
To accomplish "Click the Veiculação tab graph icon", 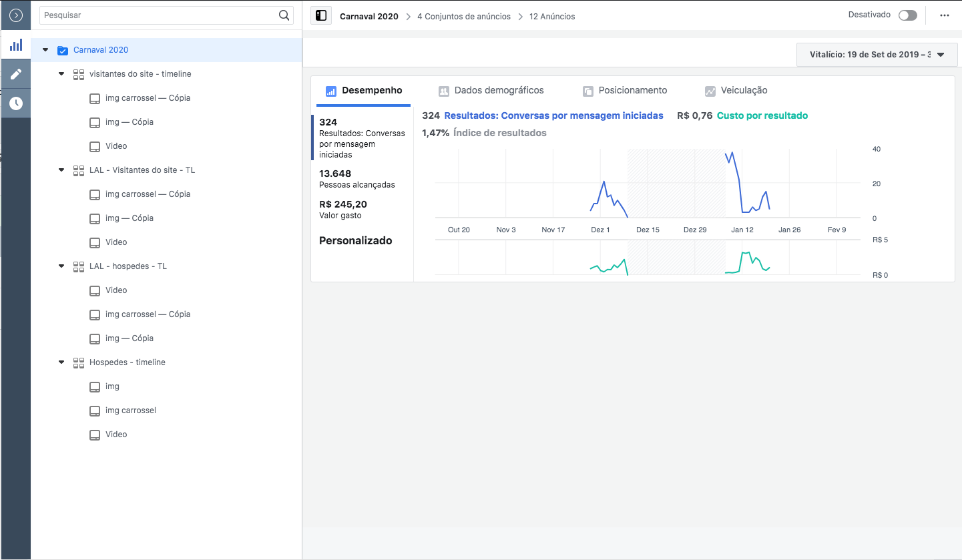I will point(710,91).
